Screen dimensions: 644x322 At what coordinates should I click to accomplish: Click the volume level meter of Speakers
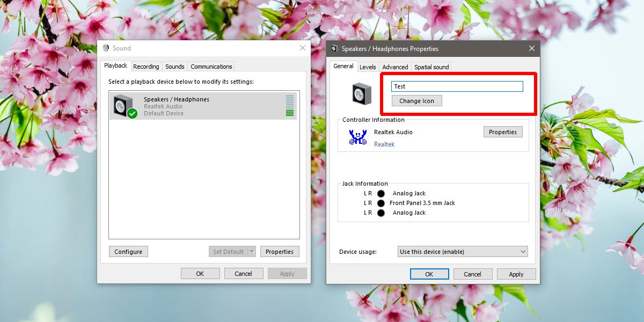290,106
